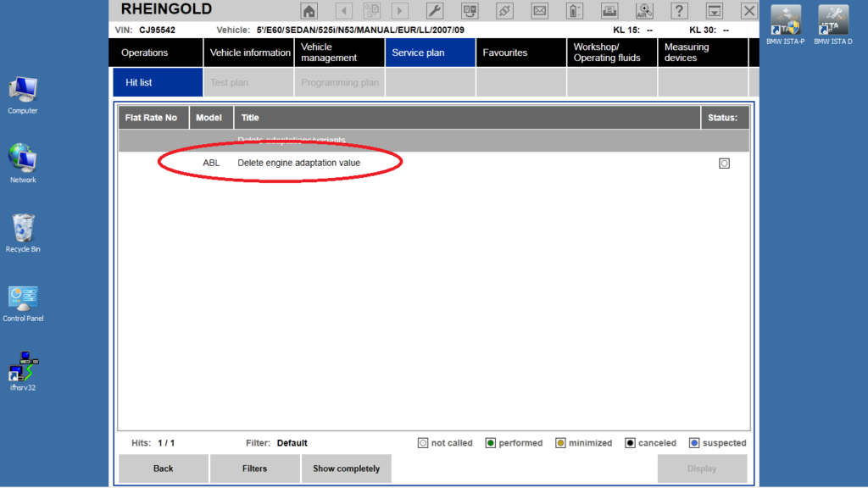Open the Favourites tab
The width and height of the screenshot is (868, 488).
pos(521,53)
